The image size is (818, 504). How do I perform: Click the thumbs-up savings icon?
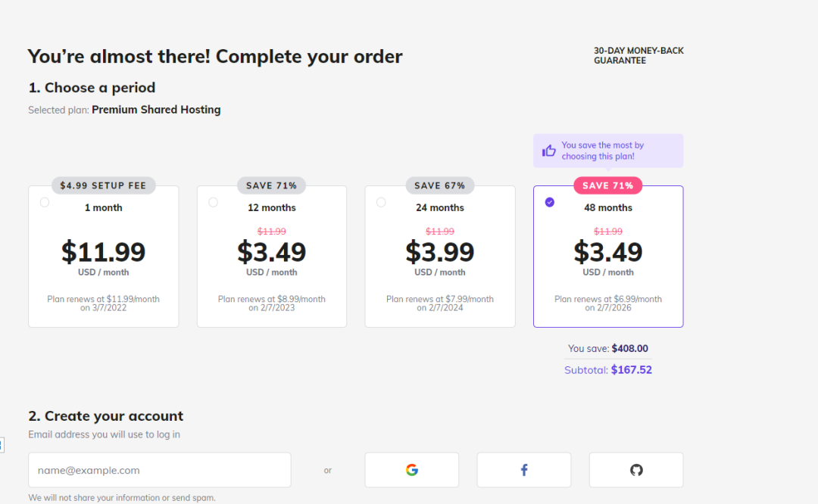[549, 151]
